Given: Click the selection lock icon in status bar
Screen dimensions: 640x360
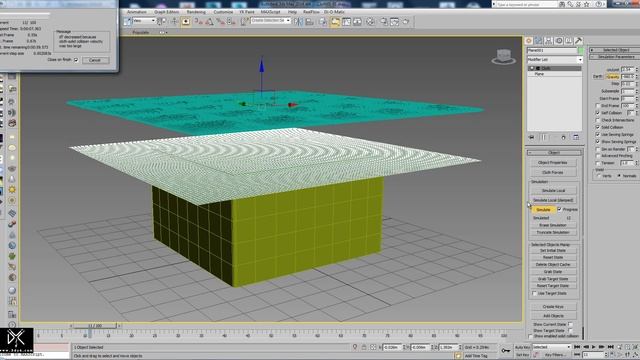Looking at the screenshot, I should [x=364, y=347].
